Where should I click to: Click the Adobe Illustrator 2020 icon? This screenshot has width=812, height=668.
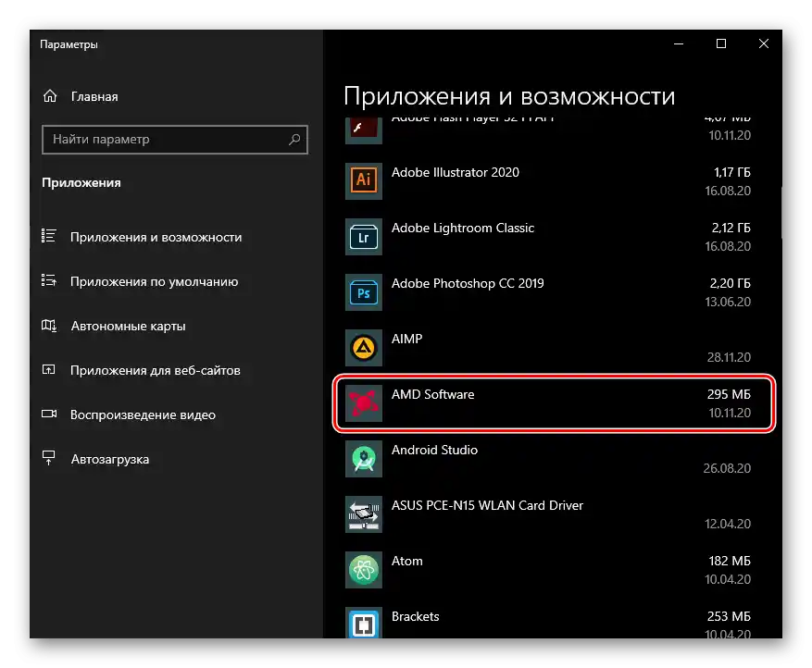[364, 180]
